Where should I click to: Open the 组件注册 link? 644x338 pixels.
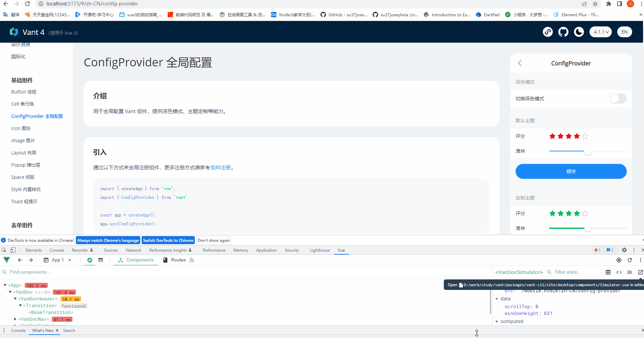coord(221,168)
